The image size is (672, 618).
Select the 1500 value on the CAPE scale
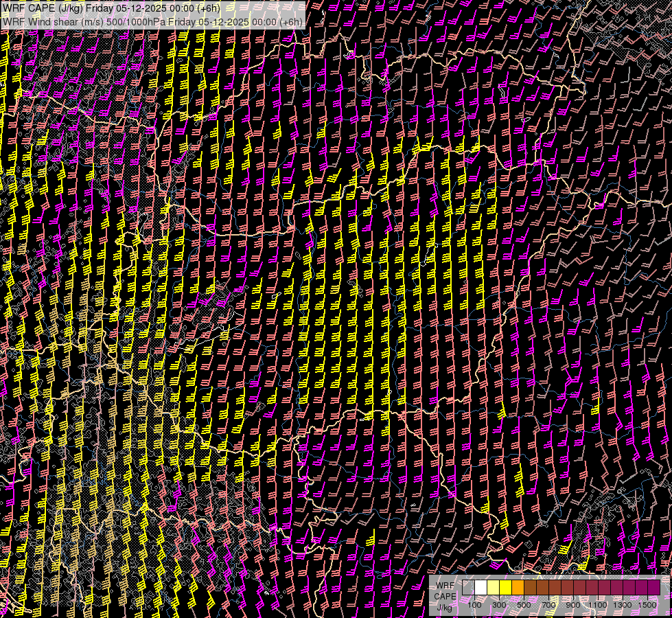pos(647,605)
